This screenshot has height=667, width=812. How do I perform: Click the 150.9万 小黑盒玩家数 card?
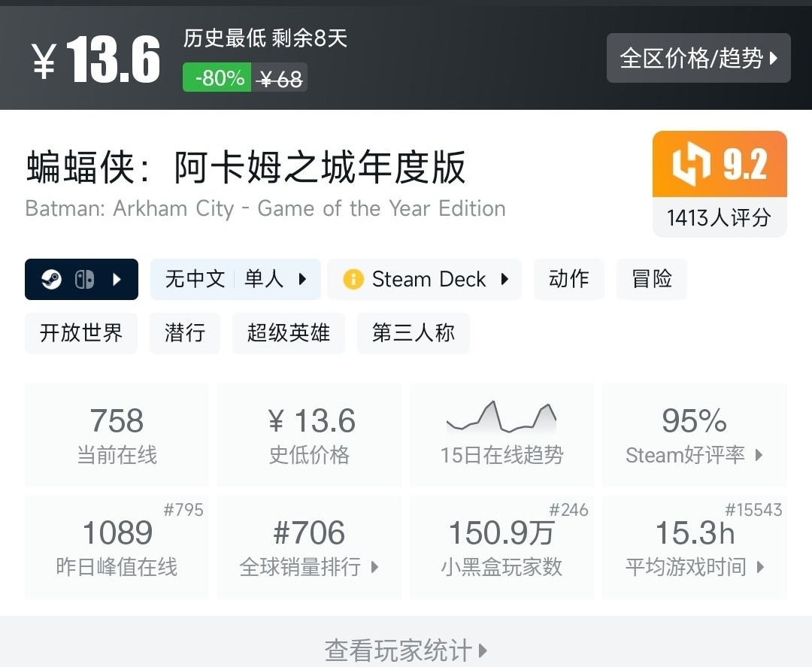click(501, 547)
